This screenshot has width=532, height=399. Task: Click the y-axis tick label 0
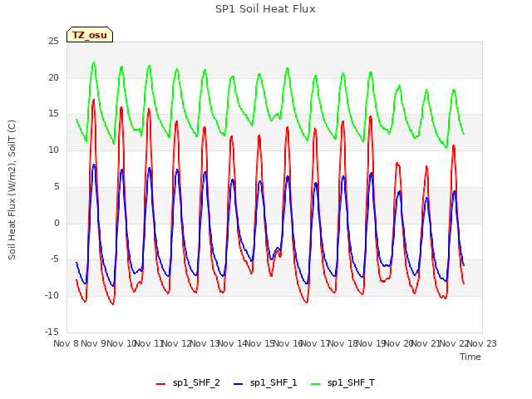[x=57, y=224]
